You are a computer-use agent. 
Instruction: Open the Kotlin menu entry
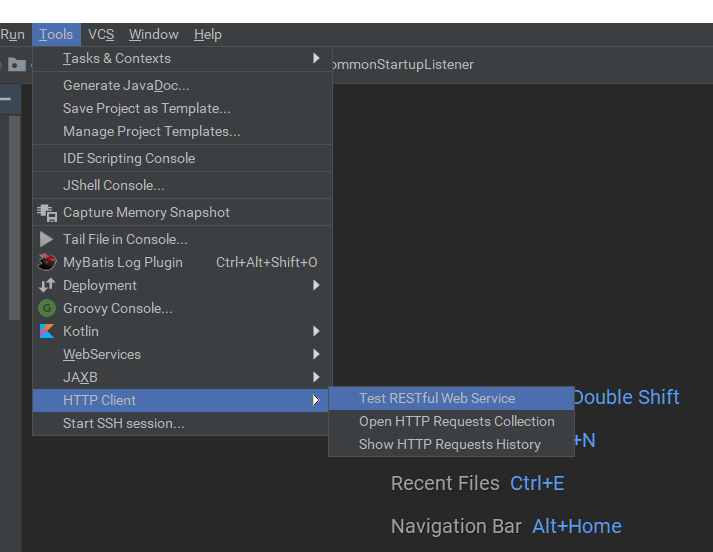coord(182,331)
